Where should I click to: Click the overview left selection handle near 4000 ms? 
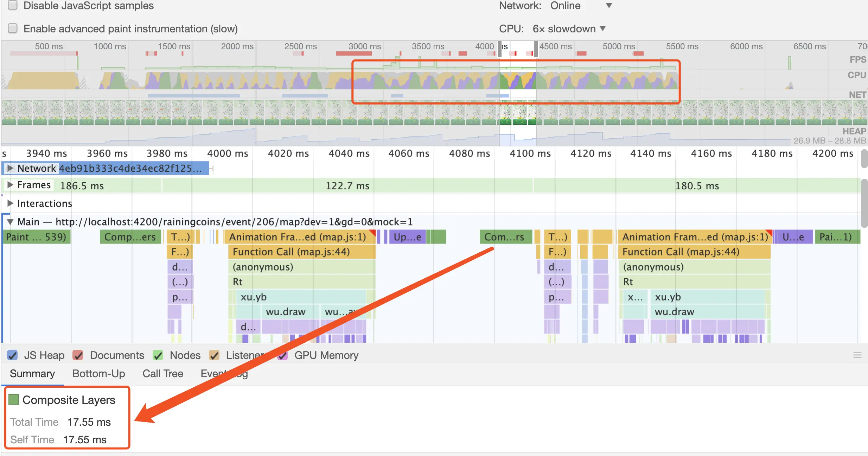pos(499,49)
